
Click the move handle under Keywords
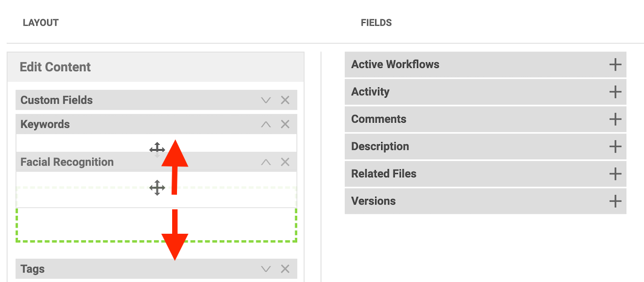point(157,150)
